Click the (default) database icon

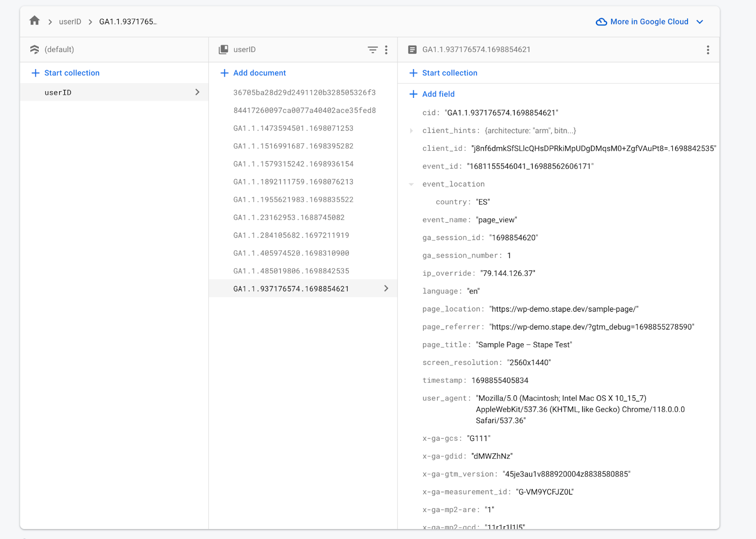click(x=34, y=50)
